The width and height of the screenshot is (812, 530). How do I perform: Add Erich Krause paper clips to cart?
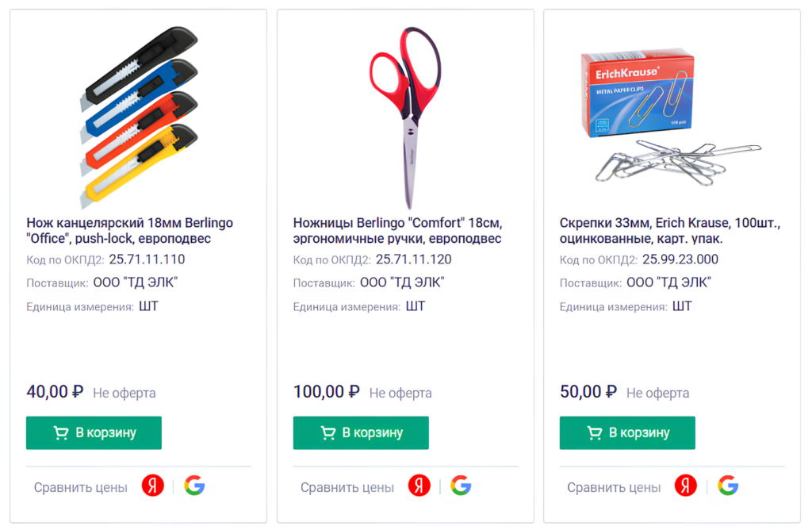pos(627,432)
